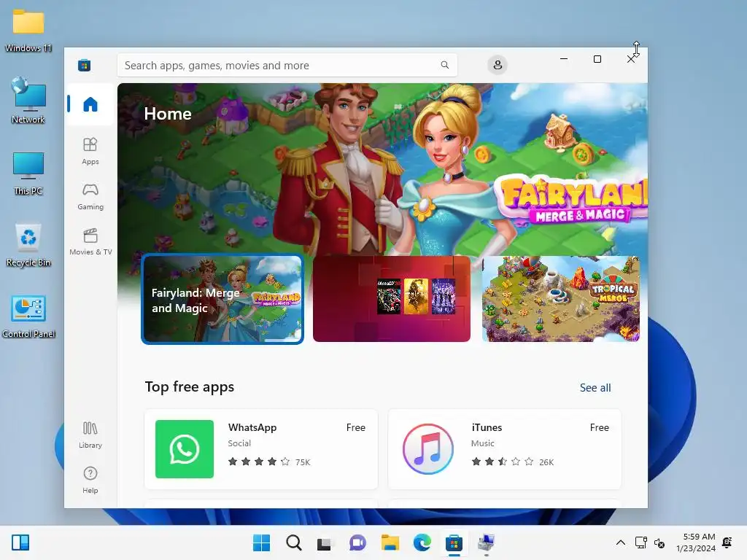The image size is (747, 560).
Task: Open Task View on taskbar
Action: 325,542
